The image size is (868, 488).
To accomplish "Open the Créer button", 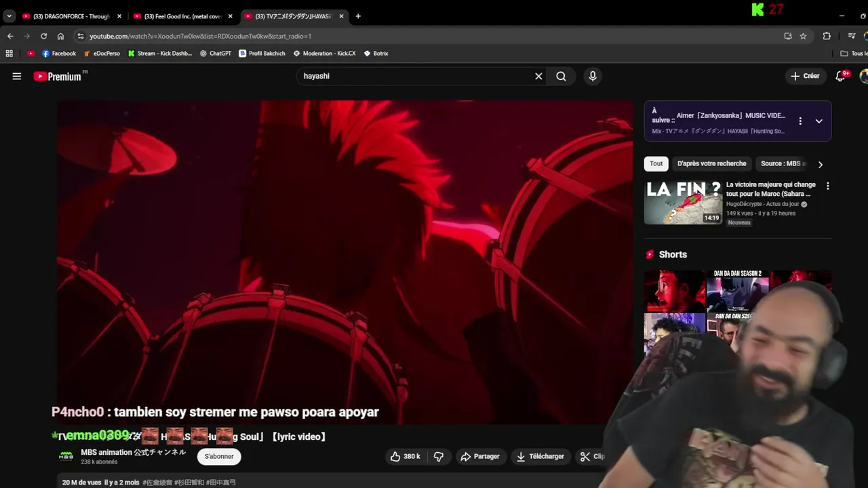I will point(805,76).
